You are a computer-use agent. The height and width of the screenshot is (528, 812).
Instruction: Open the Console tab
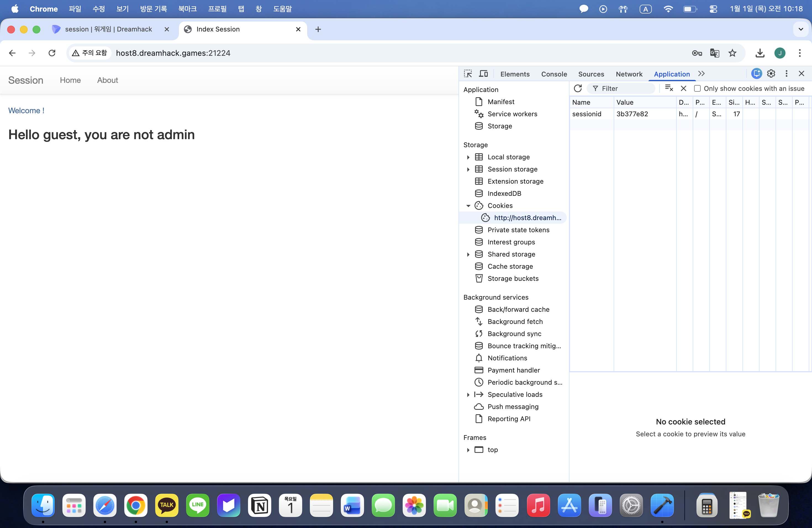[554, 74]
